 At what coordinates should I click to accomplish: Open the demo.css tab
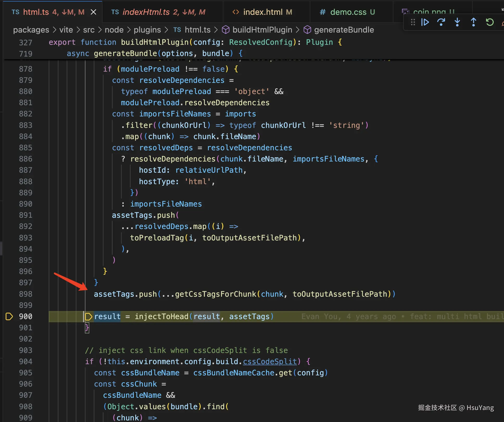[x=348, y=12]
